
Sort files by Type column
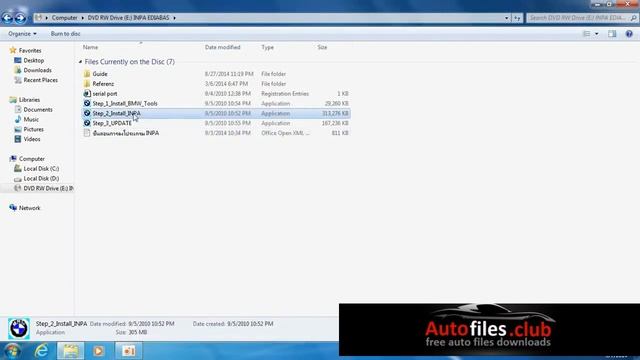[x=267, y=47]
